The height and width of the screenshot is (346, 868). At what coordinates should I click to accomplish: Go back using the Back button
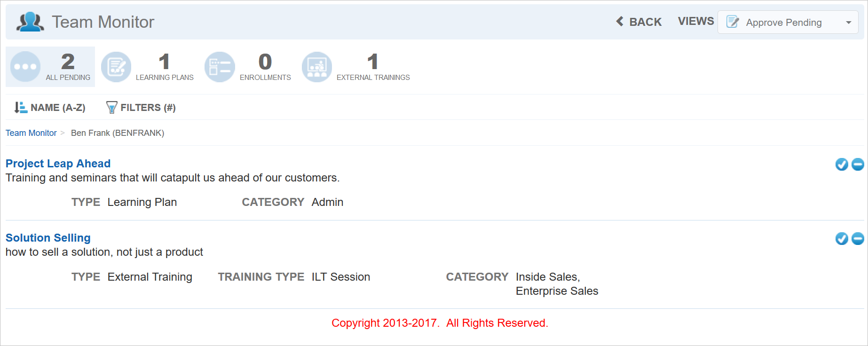tap(639, 22)
